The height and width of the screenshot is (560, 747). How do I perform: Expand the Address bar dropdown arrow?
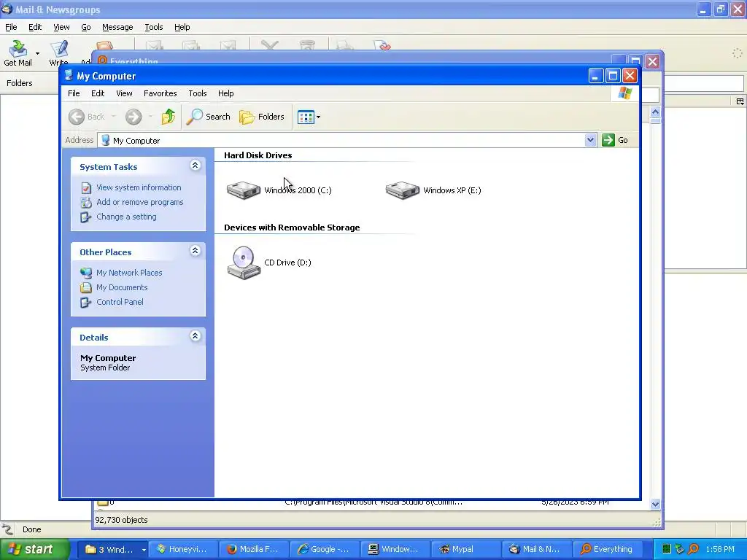coord(590,140)
